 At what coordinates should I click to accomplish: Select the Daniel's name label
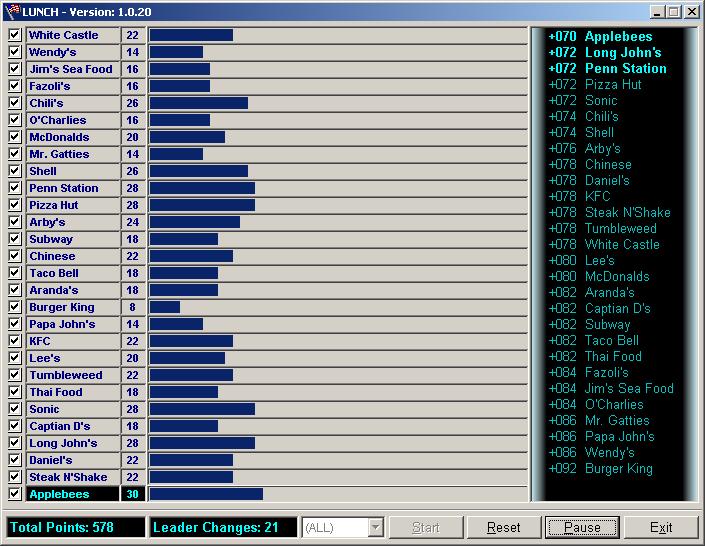73,460
